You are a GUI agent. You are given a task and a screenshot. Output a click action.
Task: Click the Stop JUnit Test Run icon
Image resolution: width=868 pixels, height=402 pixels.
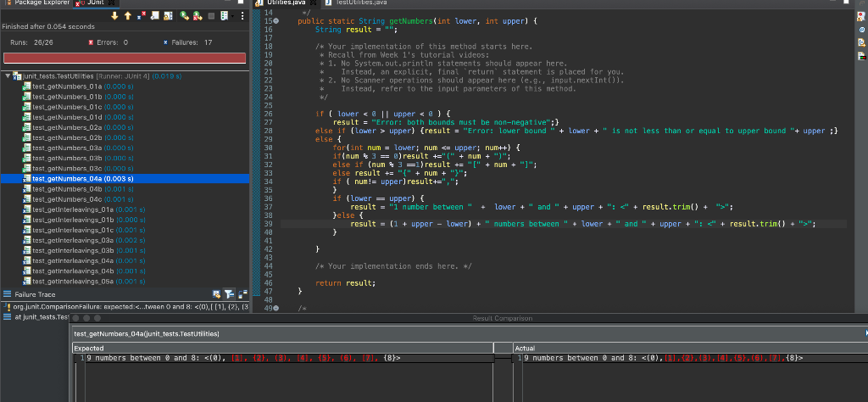coord(211,15)
